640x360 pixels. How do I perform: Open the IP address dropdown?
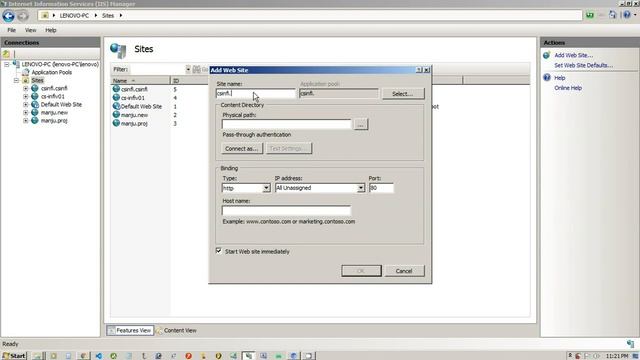pyautogui.click(x=360, y=188)
